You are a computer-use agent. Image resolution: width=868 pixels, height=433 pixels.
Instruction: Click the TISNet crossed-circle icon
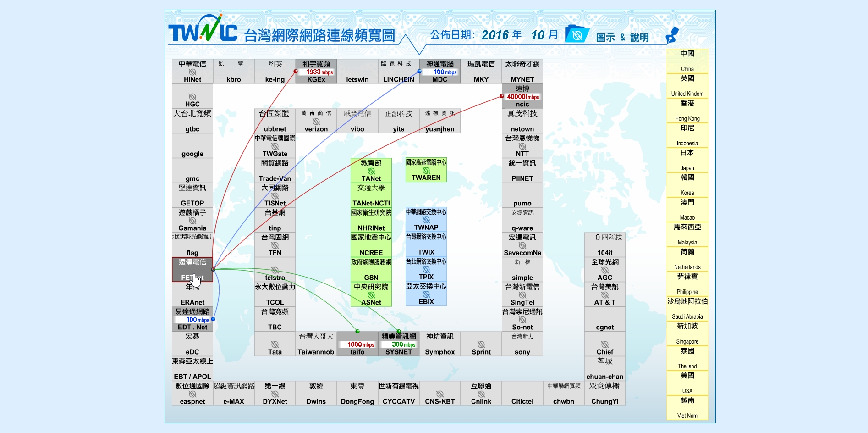pyautogui.click(x=275, y=196)
